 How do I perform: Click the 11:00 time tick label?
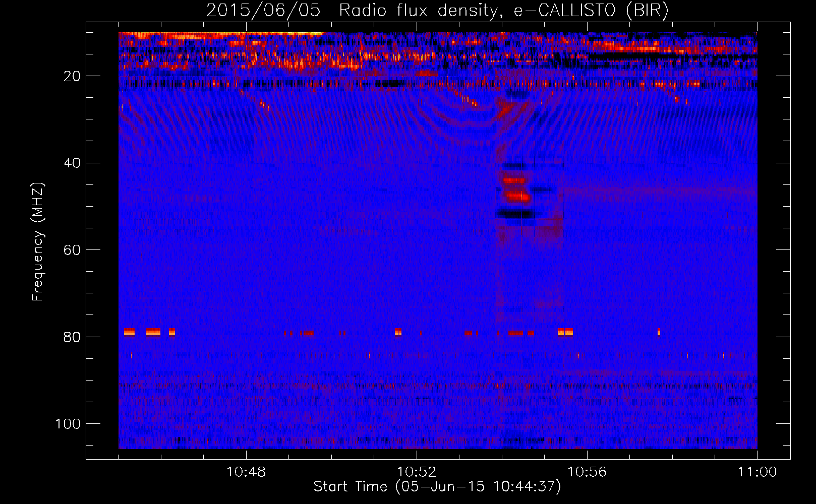pos(757,472)
